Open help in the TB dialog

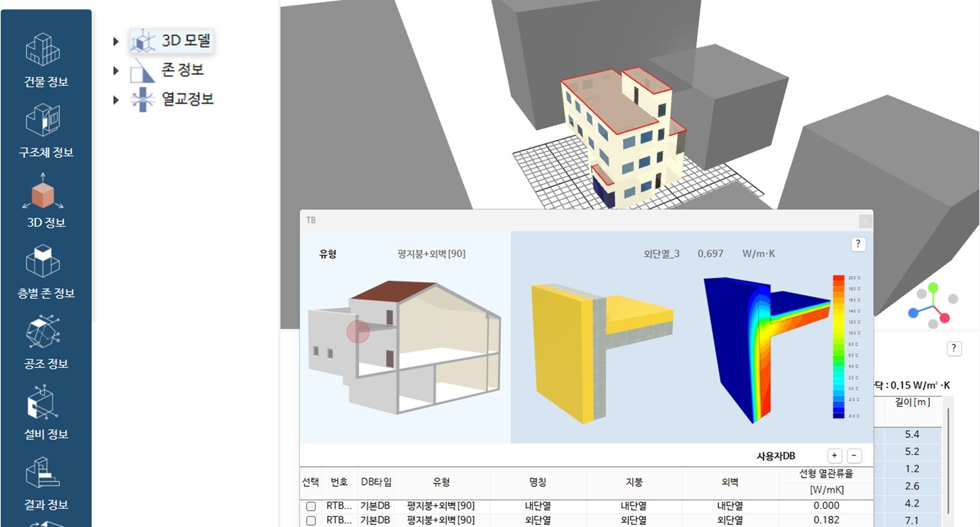click(859, 244)
